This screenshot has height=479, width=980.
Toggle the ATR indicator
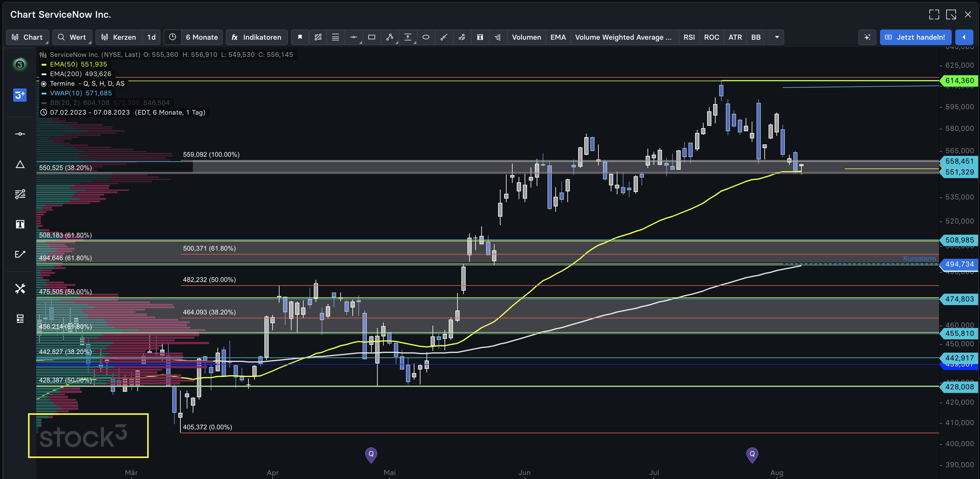[735, 37]
